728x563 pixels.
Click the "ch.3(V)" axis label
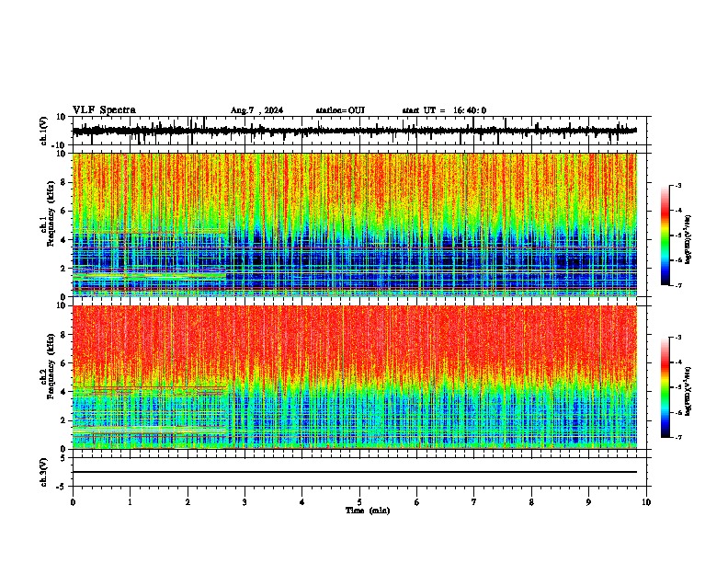pos(44,473)
